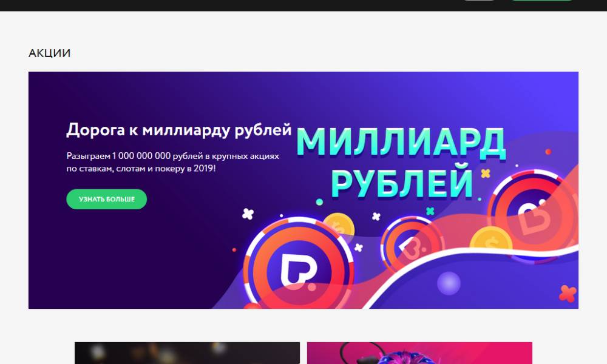Open the pink promo thumbnail at bottom right
This screenshot has width=607, height=364.
pos(419,353)
